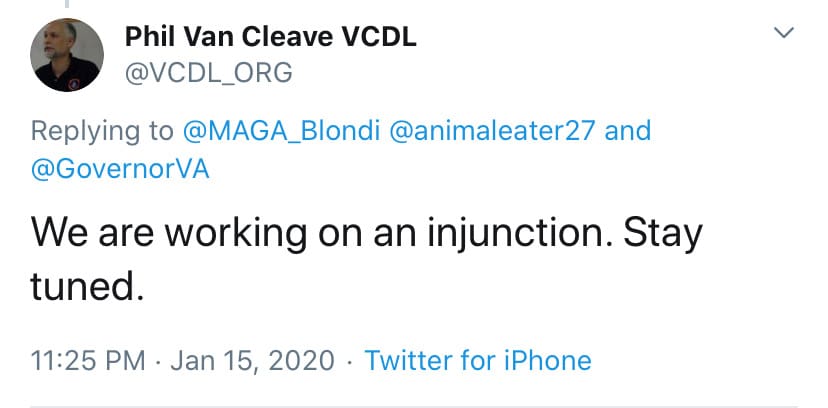The image size is (828, 408).
Task: Open the Phil Van Cleave VCDL profile
Action: click(x=270, y=37)
